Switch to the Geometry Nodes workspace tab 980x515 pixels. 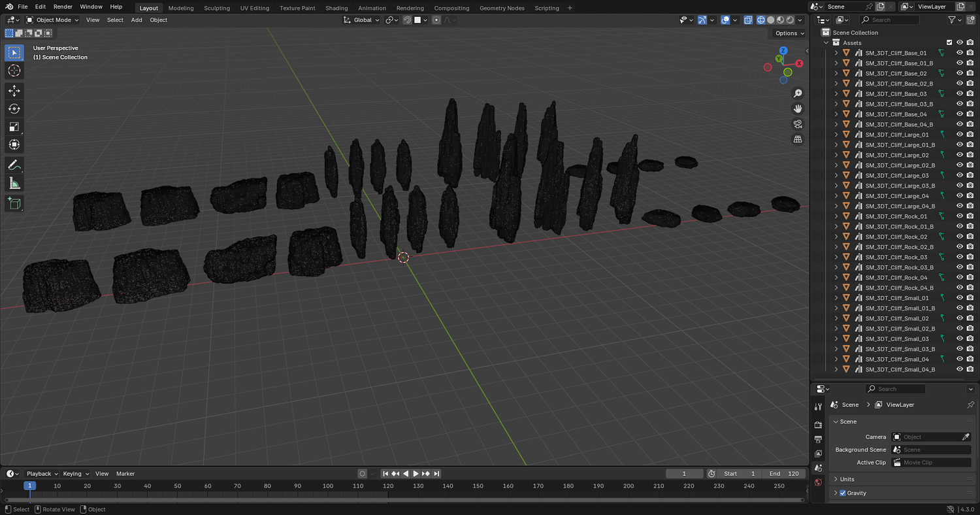[502, 8]
